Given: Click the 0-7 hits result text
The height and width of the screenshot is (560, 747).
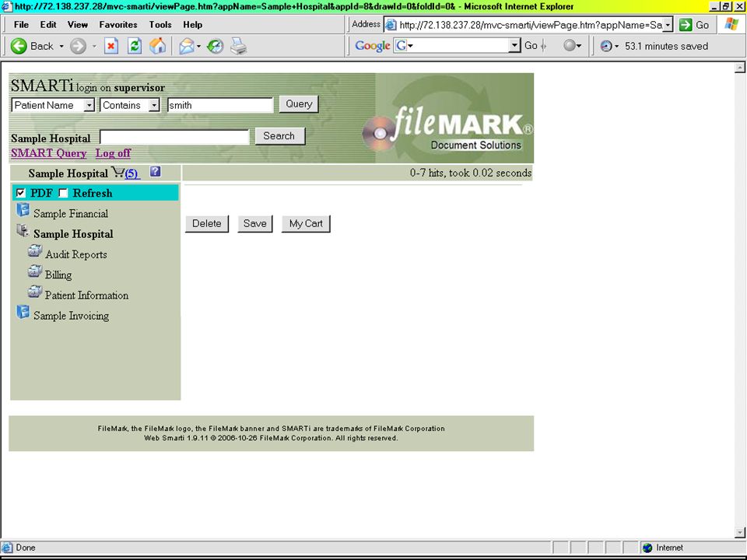Looking at the screenshot, I should (471, 173).
